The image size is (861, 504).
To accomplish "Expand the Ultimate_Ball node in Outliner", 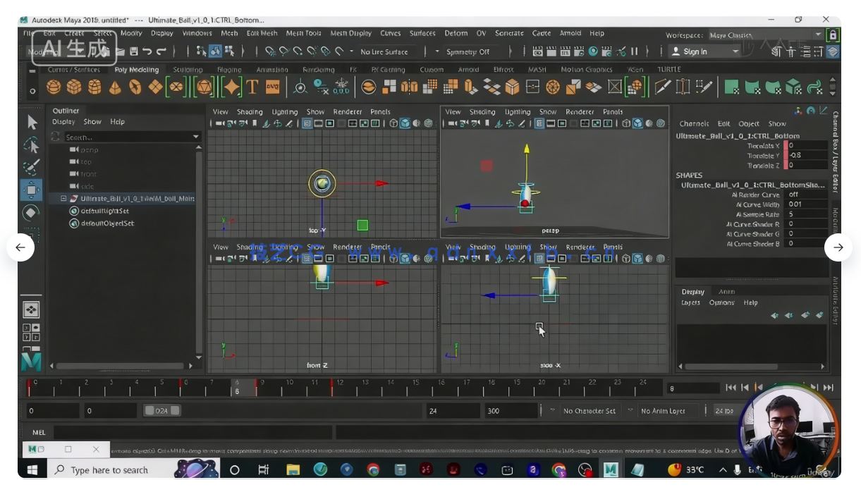I will pos(63,199).
